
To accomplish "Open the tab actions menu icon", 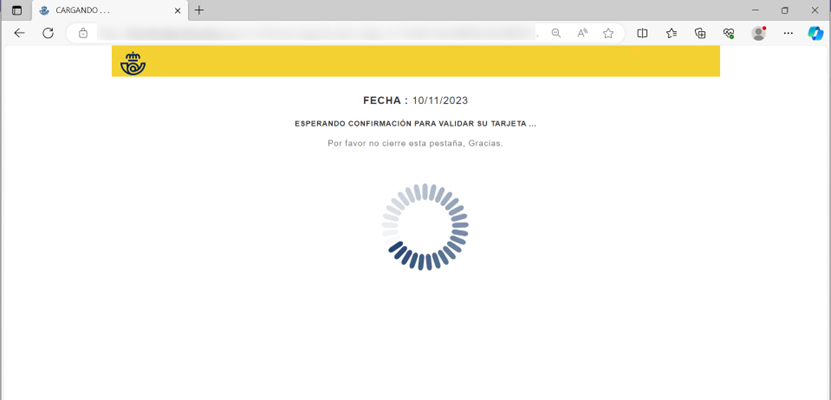I will click(x=17, y=10).
